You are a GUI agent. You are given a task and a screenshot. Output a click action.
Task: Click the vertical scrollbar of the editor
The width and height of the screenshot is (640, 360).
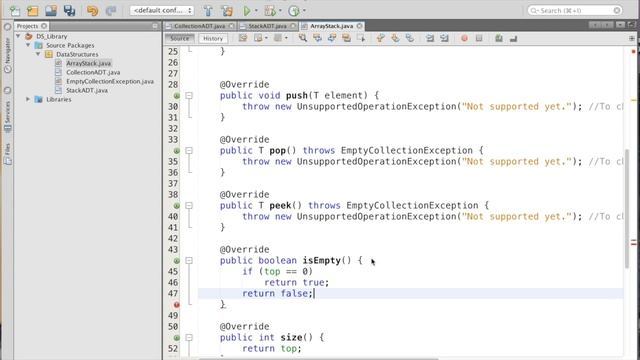[x=627, y=208]
